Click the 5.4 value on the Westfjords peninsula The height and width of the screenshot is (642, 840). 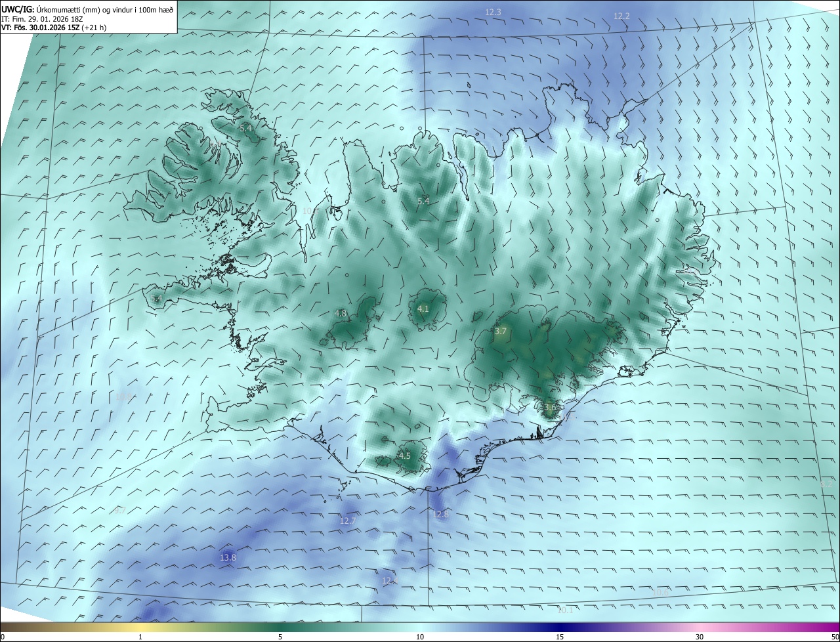pos(245,129)
